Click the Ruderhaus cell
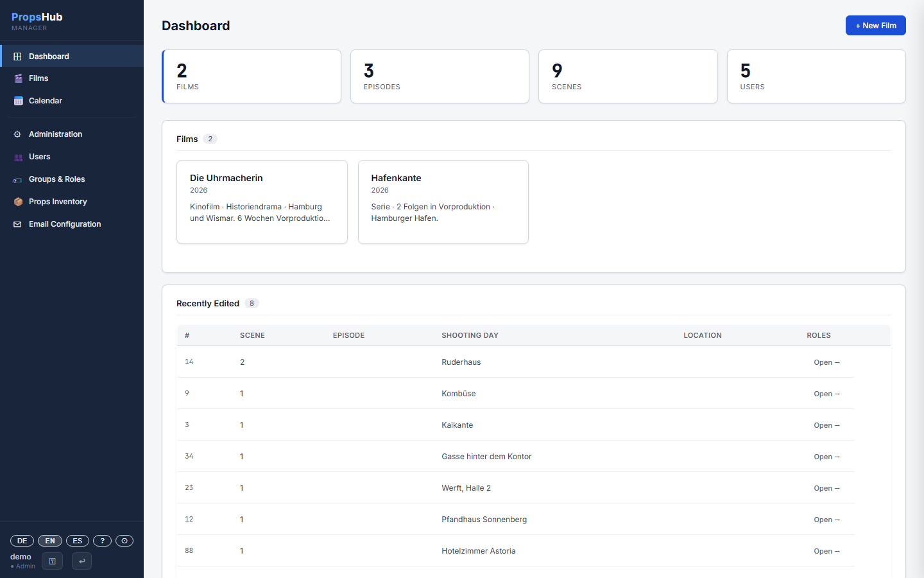This screenshot has height=578, width=924. pos(461,362)
